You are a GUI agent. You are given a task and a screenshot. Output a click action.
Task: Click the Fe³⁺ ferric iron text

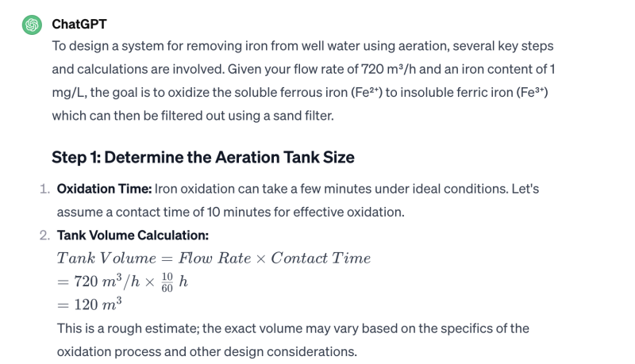532,92
